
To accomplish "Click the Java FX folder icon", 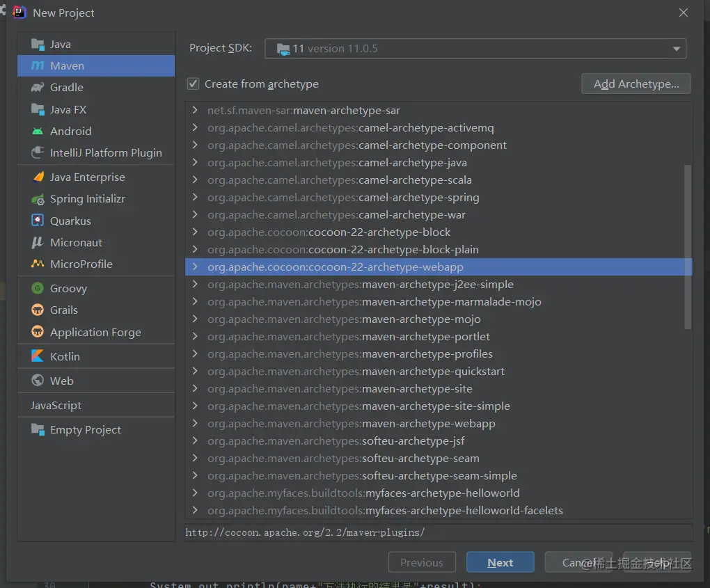I will pos(38,109).
